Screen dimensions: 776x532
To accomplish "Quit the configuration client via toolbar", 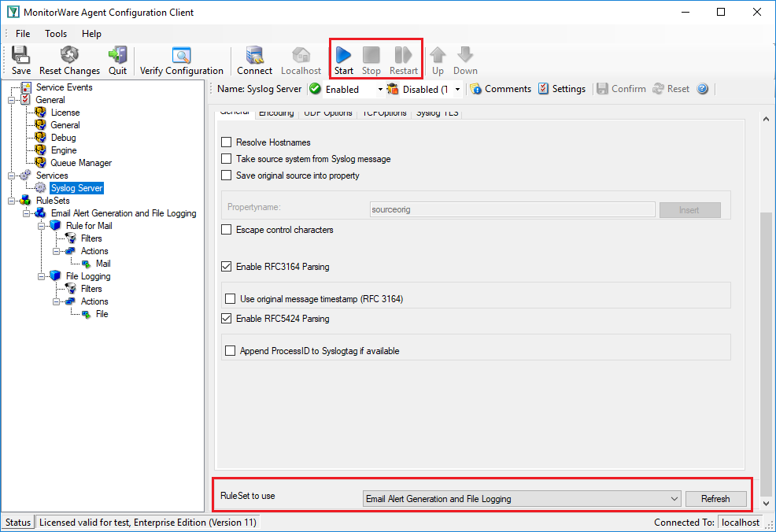I will point(118,61).
